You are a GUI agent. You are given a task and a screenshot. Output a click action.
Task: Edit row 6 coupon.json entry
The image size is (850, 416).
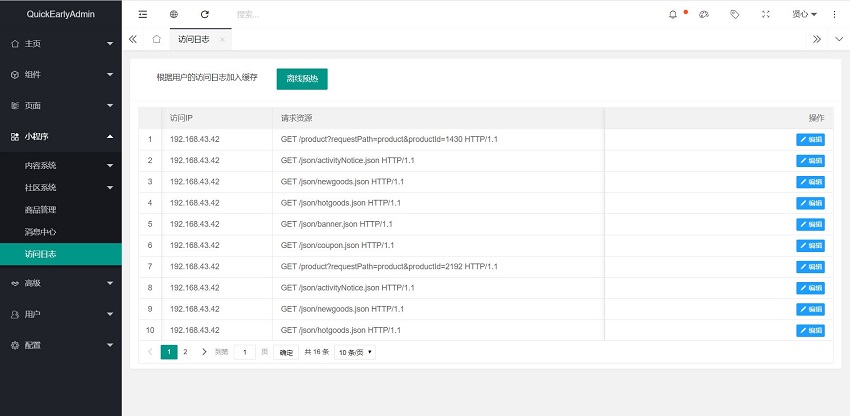tap(810, 246)
